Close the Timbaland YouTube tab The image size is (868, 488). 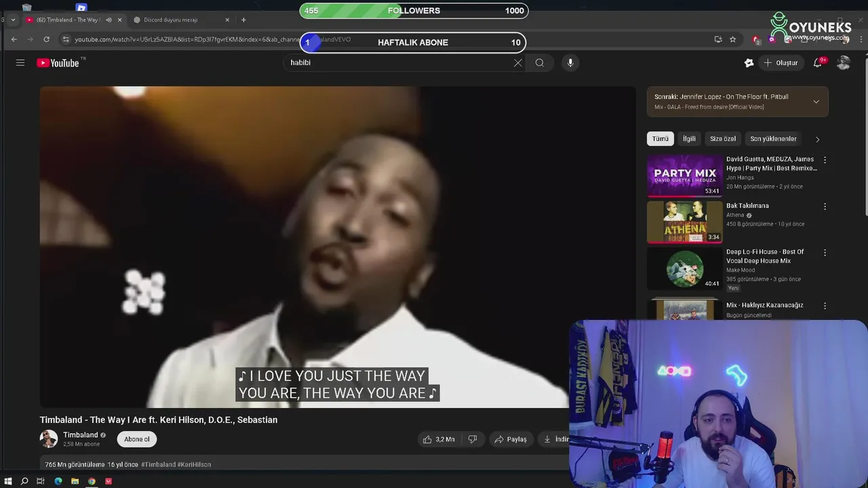(x=120, y=20)
